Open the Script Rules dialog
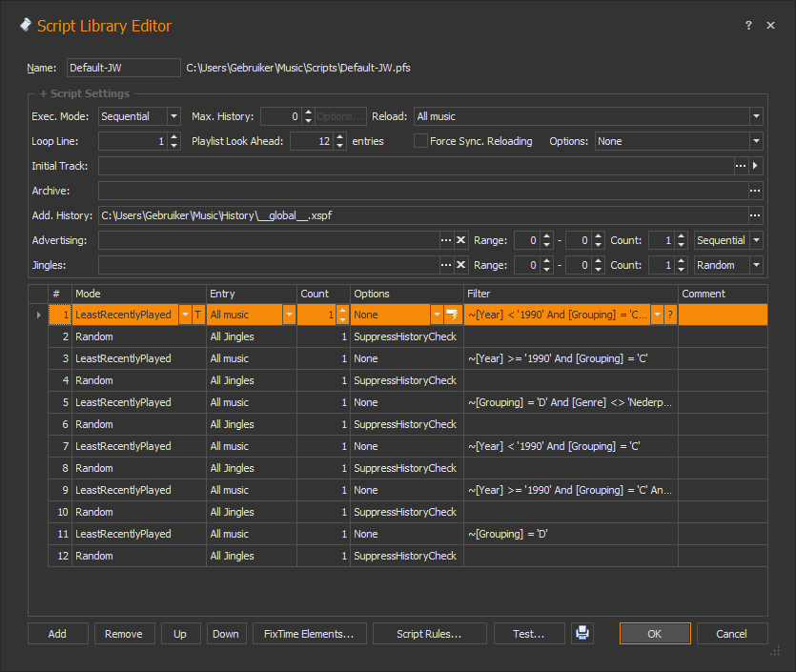The width and height of the screenshot is (796, 672). click(429, 634)
